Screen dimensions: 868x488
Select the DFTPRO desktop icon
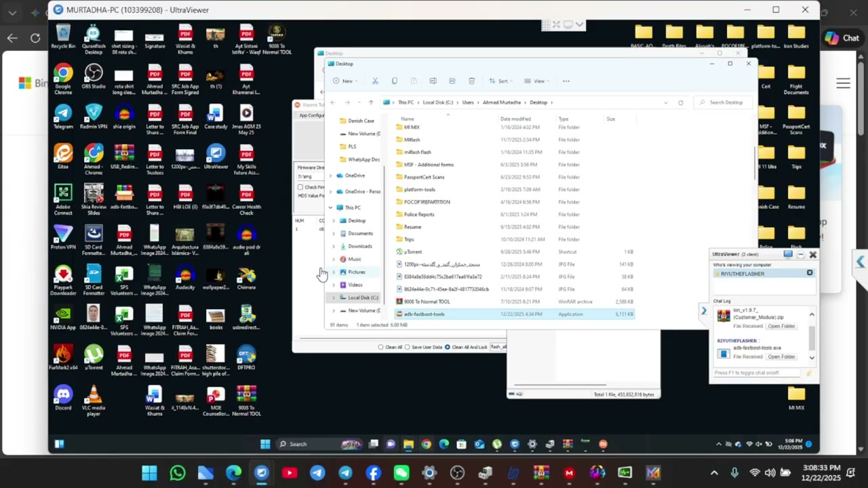click(246, 358)
